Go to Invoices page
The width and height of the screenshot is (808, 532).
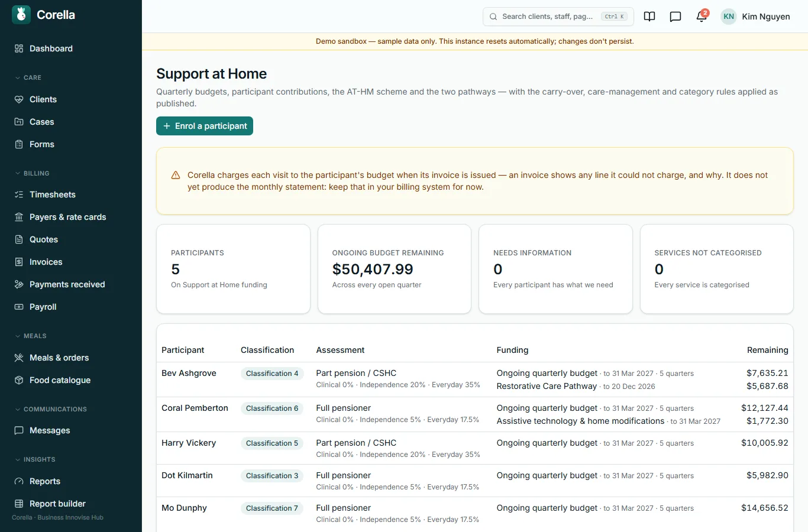pos(71,262)
